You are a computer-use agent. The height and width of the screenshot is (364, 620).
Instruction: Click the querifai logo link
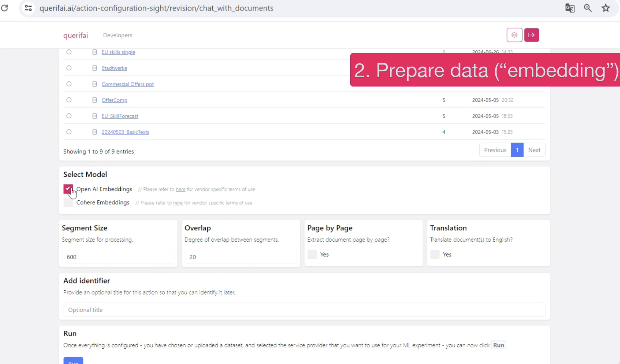click(76, 35)
